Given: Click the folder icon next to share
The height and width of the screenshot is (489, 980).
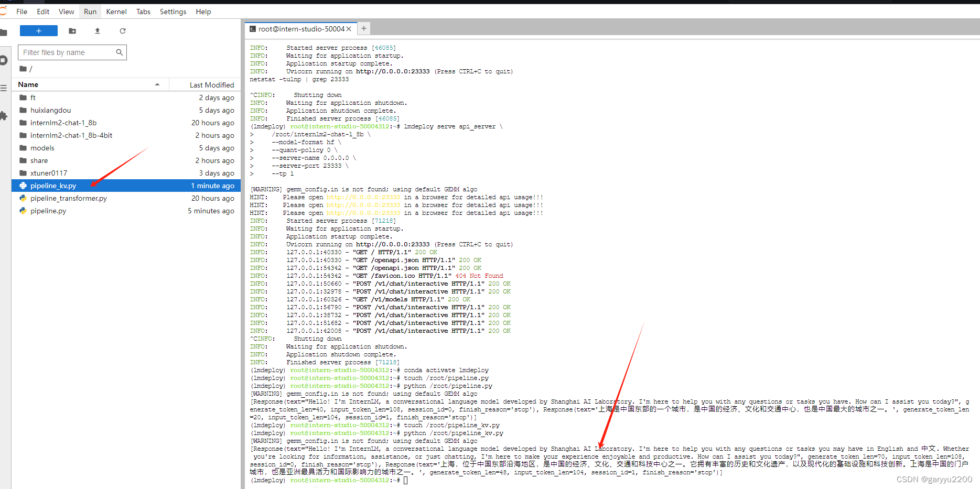Looking at the screenshot, I should [23, 160].
